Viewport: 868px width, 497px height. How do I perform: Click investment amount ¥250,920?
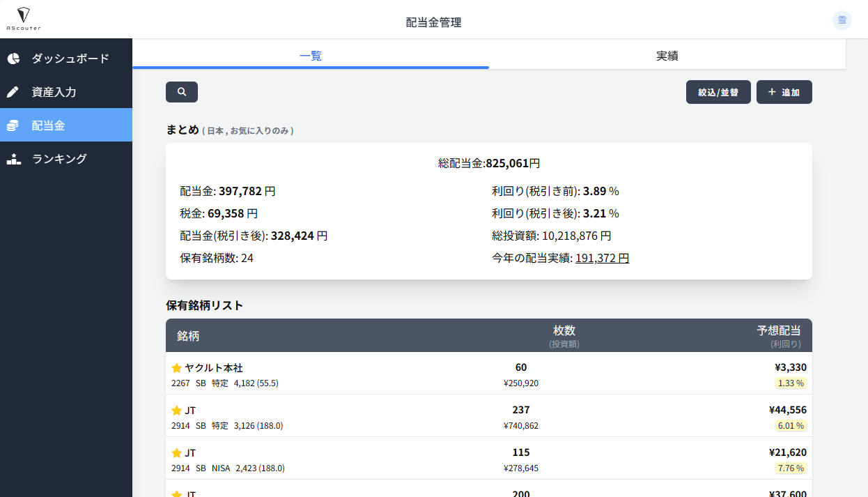click(x=521, y=383)
